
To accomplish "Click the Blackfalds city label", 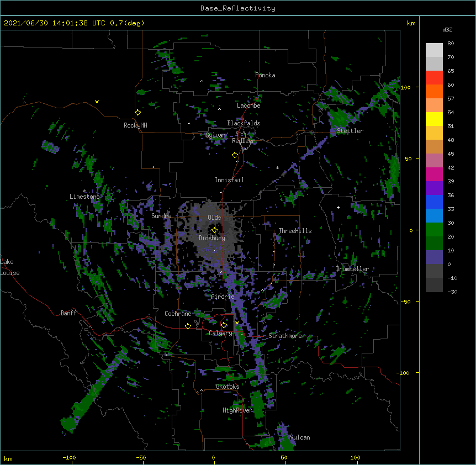I will (x=244, y=123).
